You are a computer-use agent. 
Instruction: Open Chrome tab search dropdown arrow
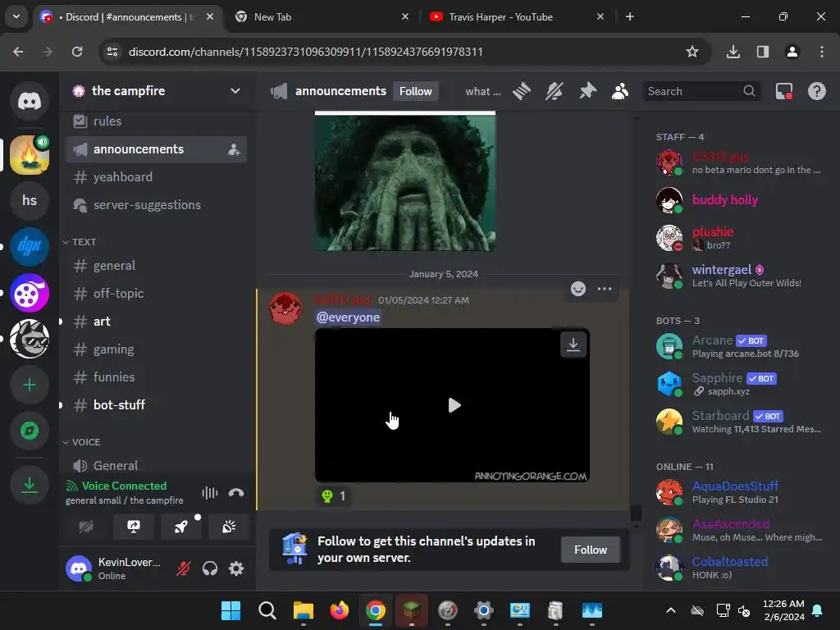coord(16,16)
